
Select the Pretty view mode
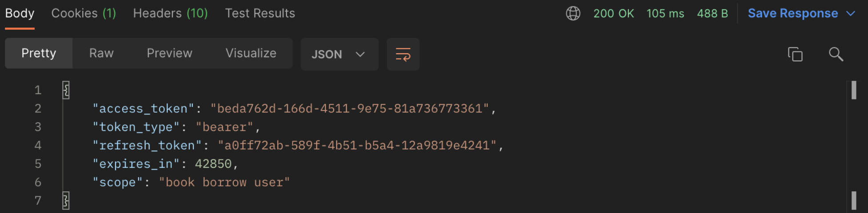39,53
